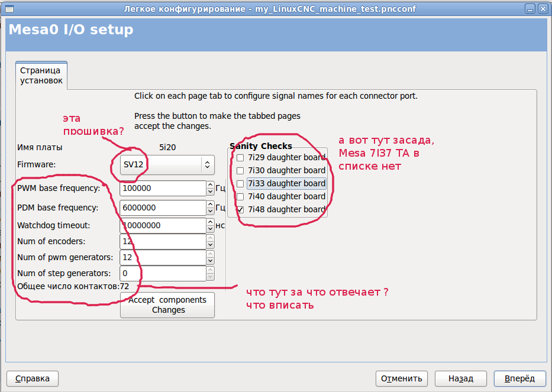Decrease PWM base frequency value

(210, 192)
